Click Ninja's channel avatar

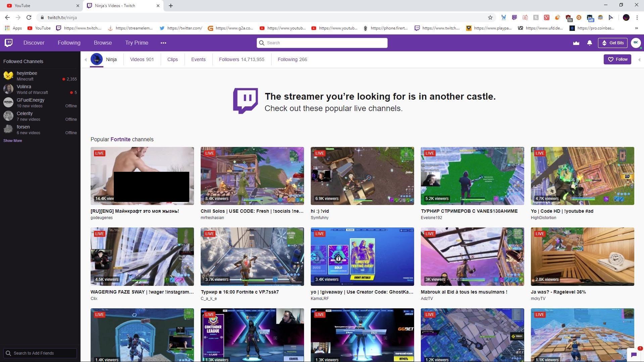(x=97, y=59)
